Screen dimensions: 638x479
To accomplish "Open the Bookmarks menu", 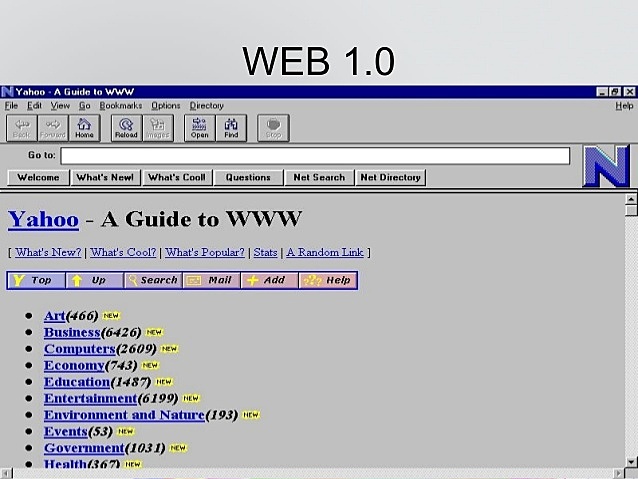I will (121, 106).
